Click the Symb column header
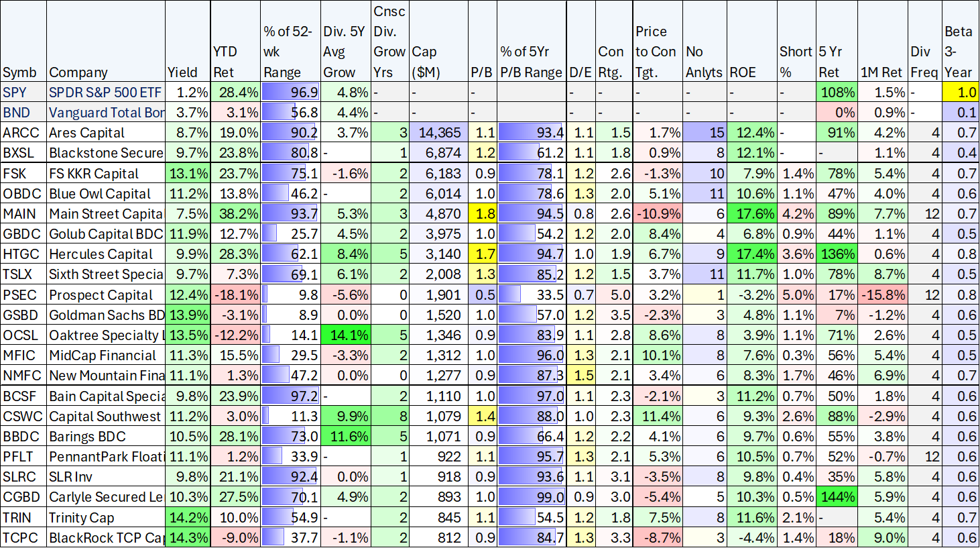This screenshot has height=548, width=980. [23, 42]
